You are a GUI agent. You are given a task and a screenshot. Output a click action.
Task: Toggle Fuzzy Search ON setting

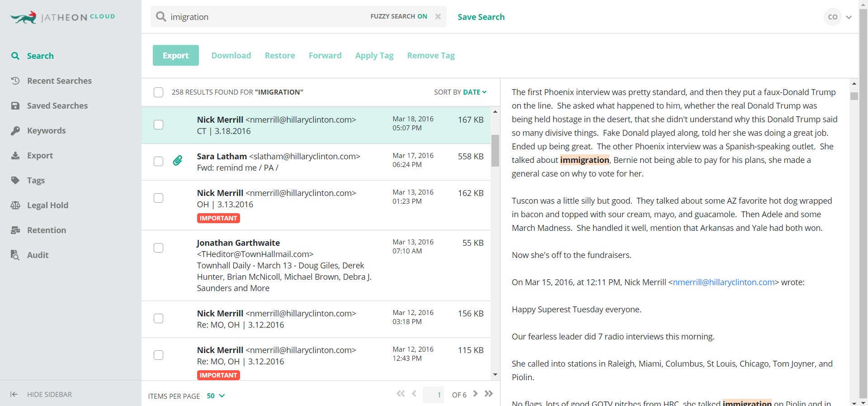(x=399, y=16)
